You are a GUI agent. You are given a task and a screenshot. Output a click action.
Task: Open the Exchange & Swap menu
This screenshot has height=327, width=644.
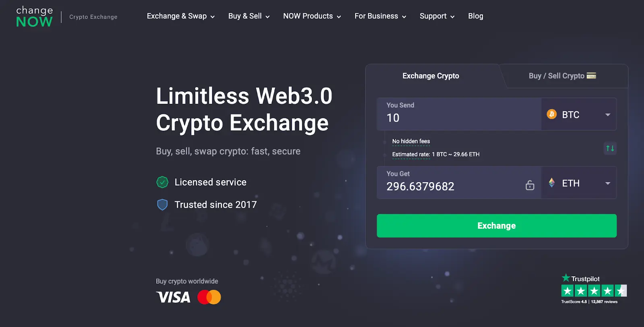click(x=181, y=16)
